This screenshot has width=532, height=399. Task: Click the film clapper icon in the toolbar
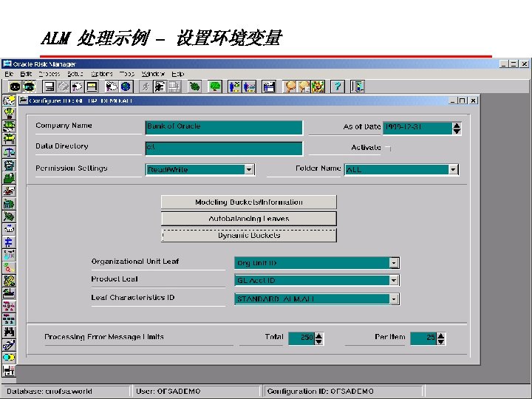pyautogui.click(x=269, y=87)
